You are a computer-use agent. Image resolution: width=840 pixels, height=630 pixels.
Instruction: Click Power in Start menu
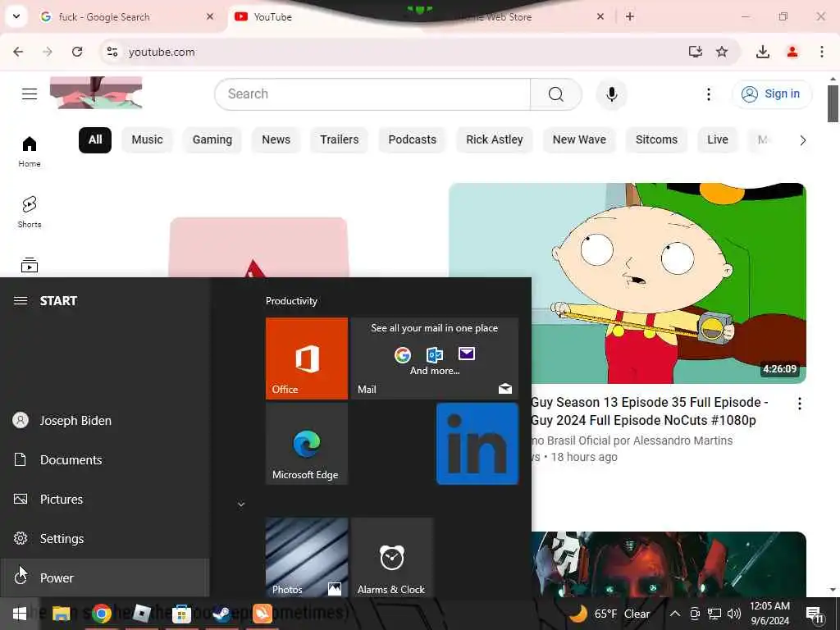(x=105, y=577)
